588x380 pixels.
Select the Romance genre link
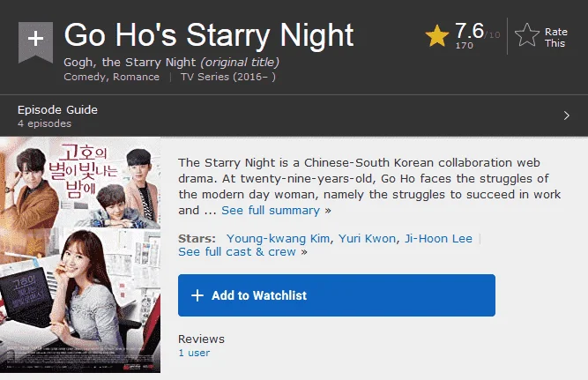[x=136, y=77]
